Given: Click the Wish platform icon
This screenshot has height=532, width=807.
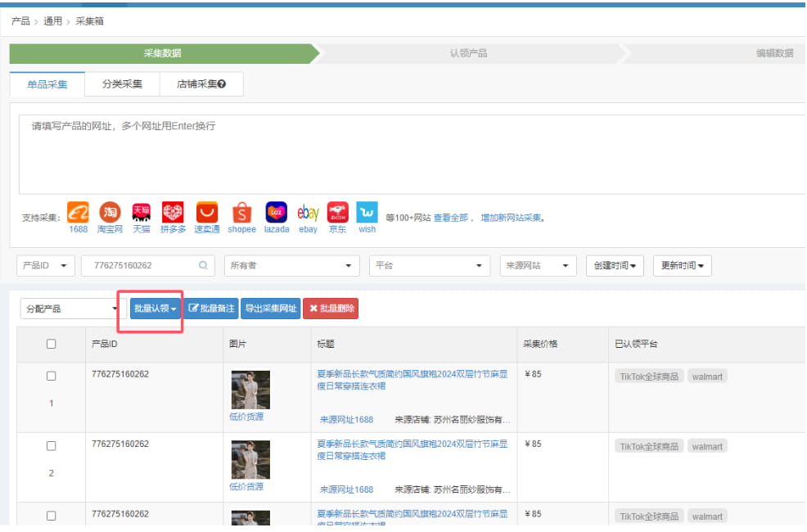Looking at the screenshot, I should [367, 213].
